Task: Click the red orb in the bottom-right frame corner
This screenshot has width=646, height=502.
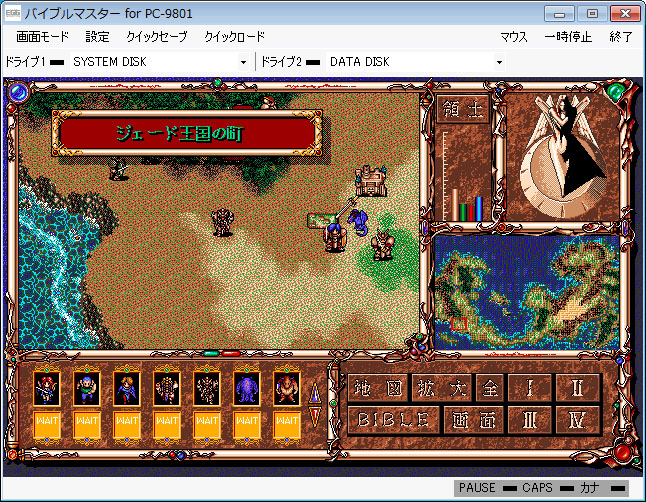Action: [x=622, y=453]
